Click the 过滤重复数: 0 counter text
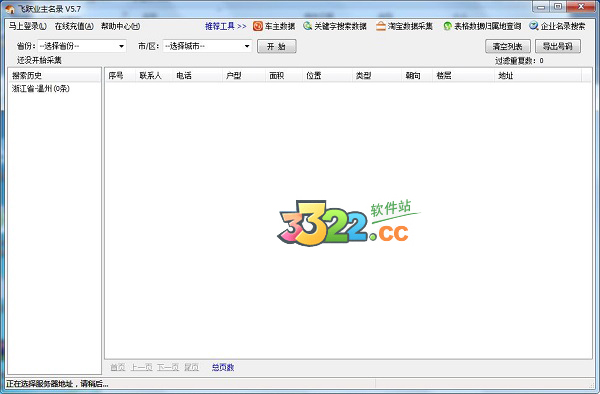 pyautogui.click(x=519, y=60)
